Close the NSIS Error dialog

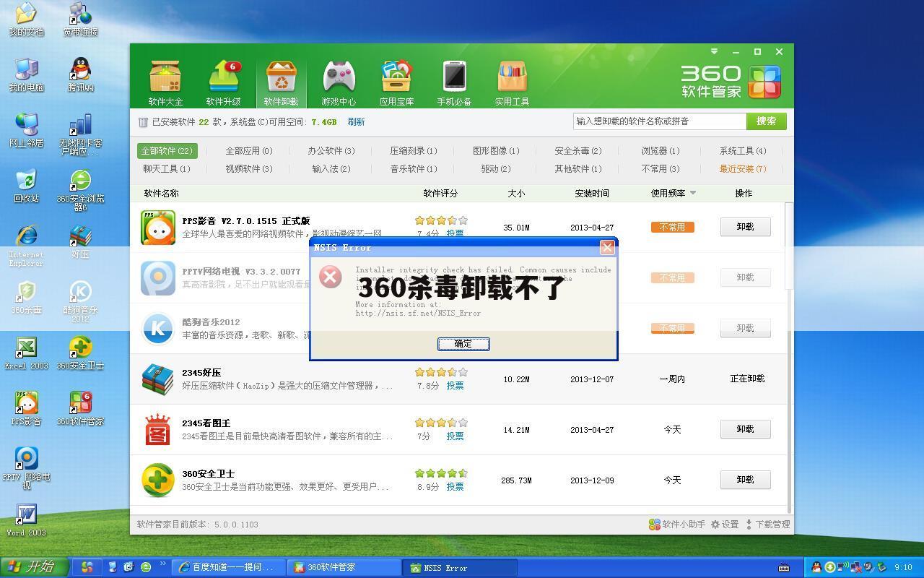click(x=607, y=247)
